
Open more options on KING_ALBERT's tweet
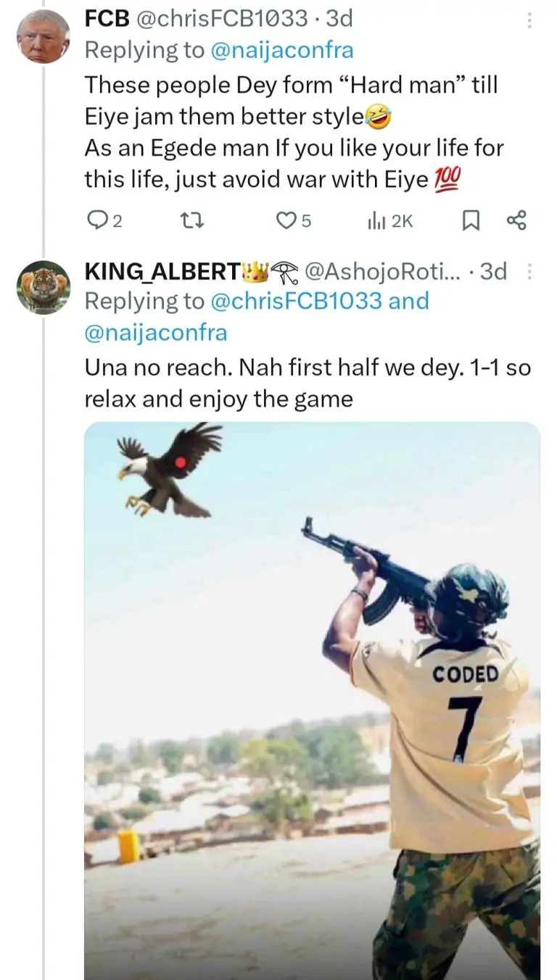(x=529, y=271)
